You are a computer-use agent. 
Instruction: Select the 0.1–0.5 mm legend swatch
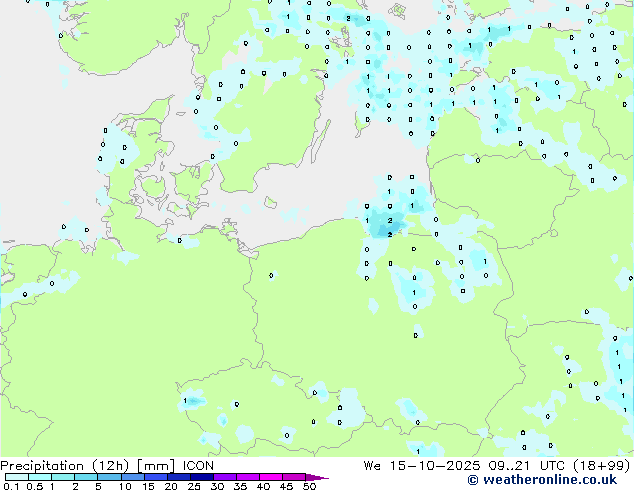coord(17,477)
